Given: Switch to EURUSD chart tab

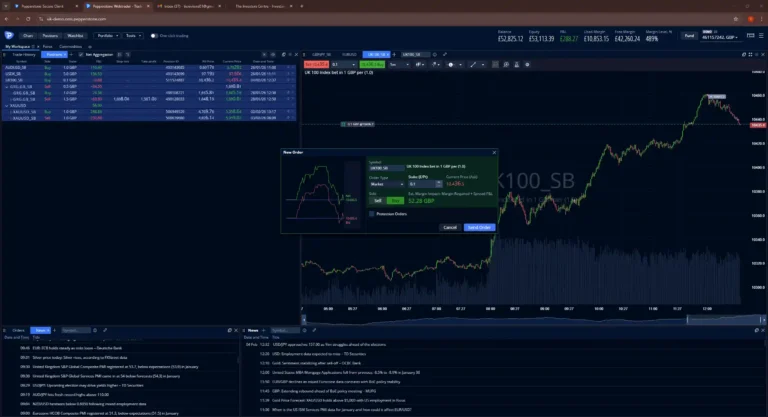Looking at the screenshot, I should 349,54.
